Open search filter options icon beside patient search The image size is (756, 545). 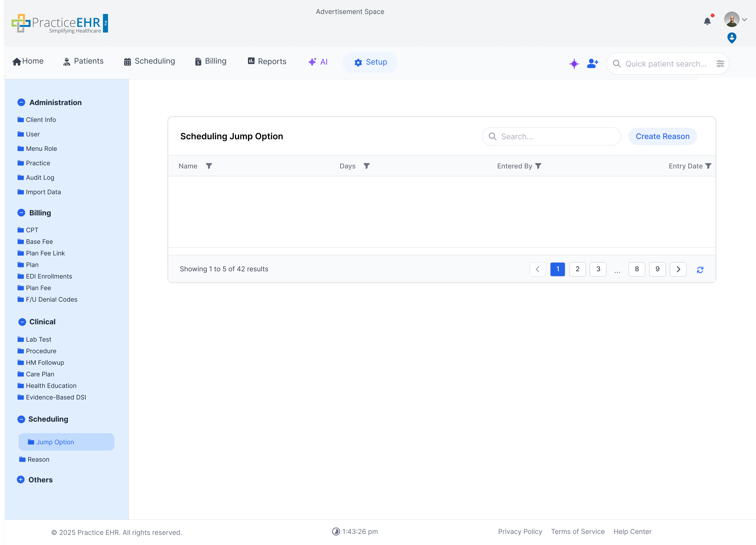720,63
